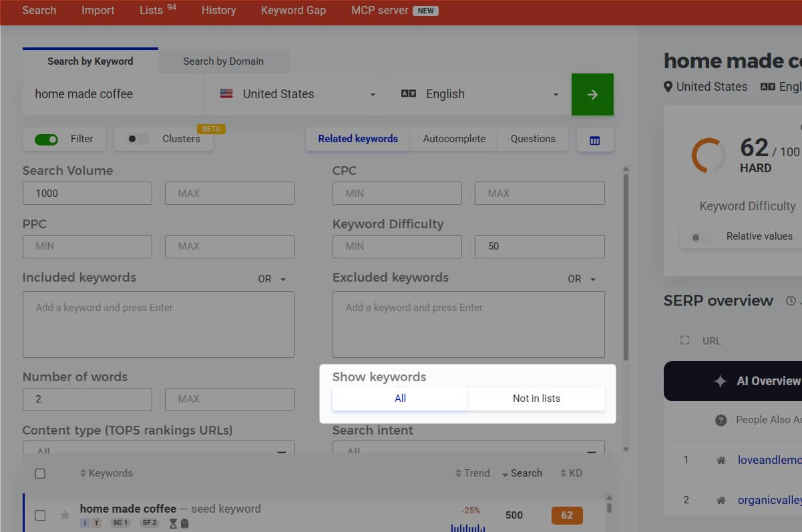Viewport: 802px width, 532px height.
Task: Click the Number of words min field
Action: coord(87,399)
